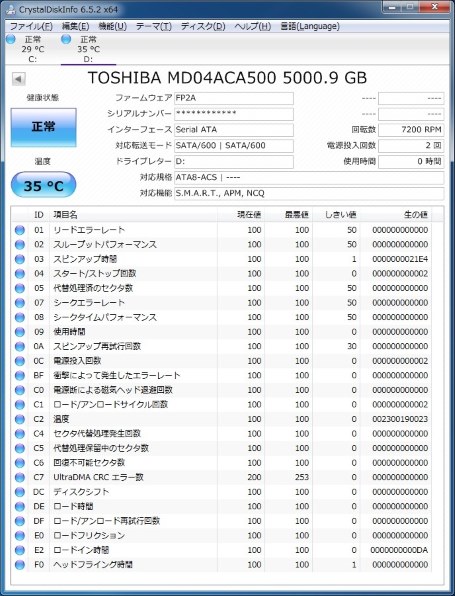455x596 pixels.
Task: Click status icon for ID 01 リードエラーレート
Action: (x=20, y=230)
